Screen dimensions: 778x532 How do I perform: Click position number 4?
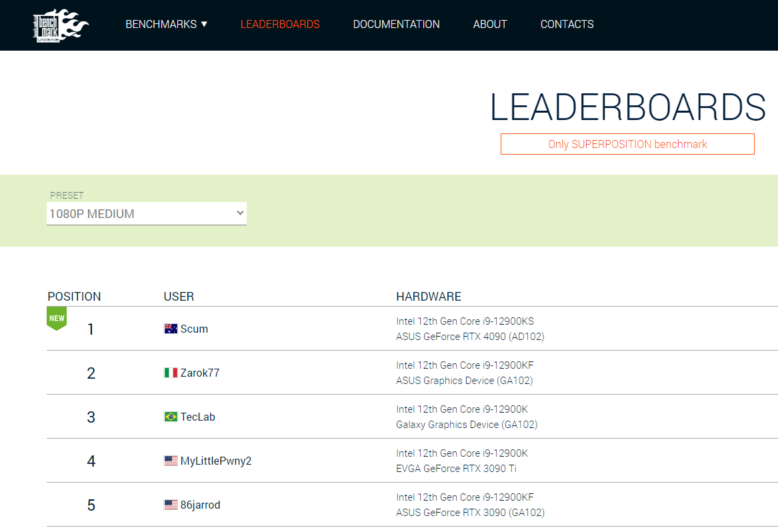[91, 461]
